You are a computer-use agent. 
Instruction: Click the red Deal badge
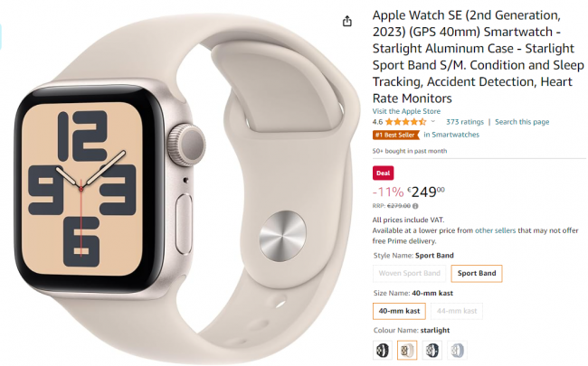(383, 174)
